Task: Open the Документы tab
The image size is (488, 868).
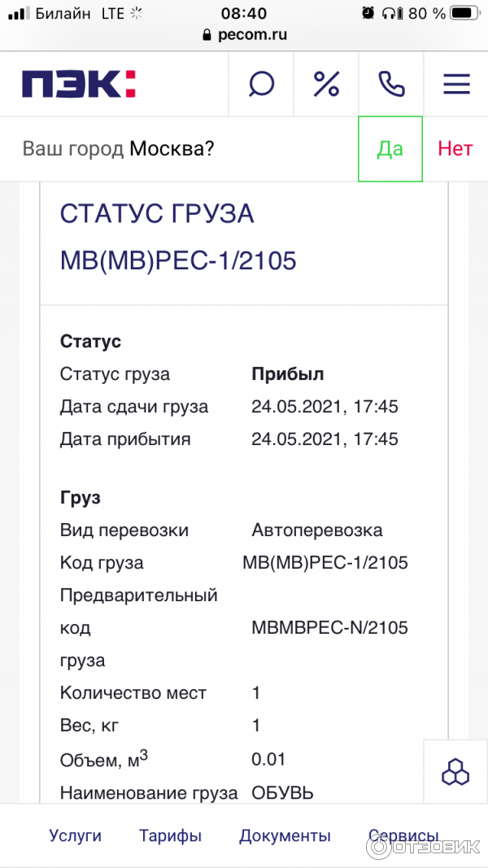Action: [x=285, y=835]
